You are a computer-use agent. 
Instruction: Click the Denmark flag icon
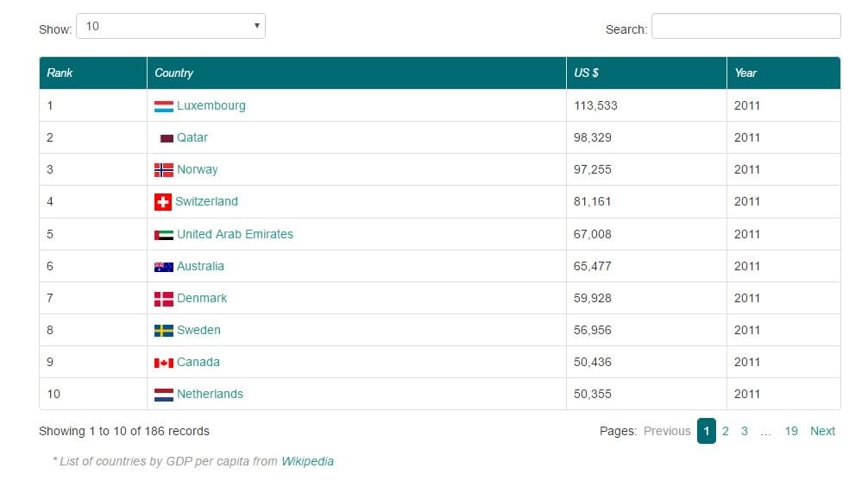[164, 299]
